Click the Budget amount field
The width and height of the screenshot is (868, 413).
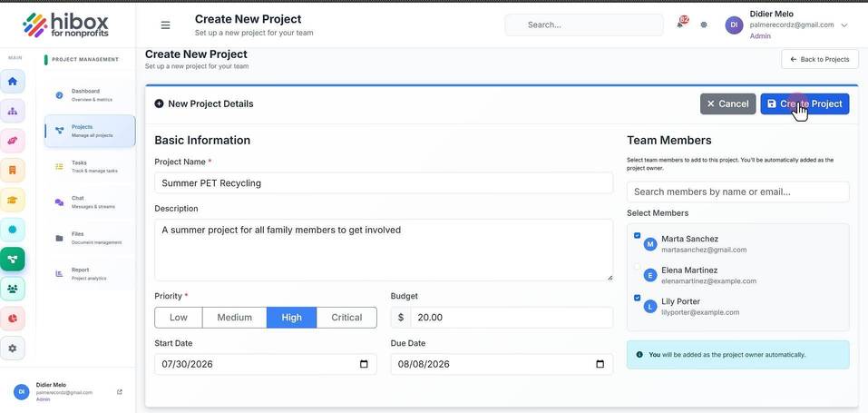click(512, 318)
